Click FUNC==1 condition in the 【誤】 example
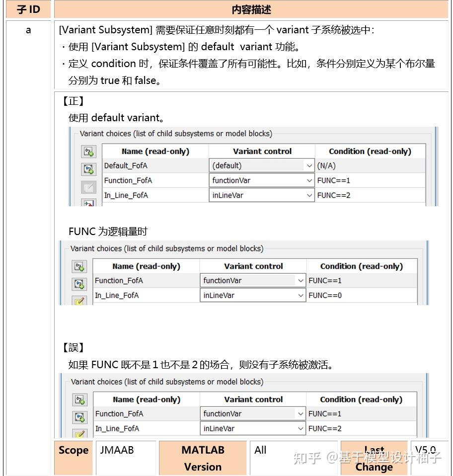 pyautogui.click(x=362, y=413)
